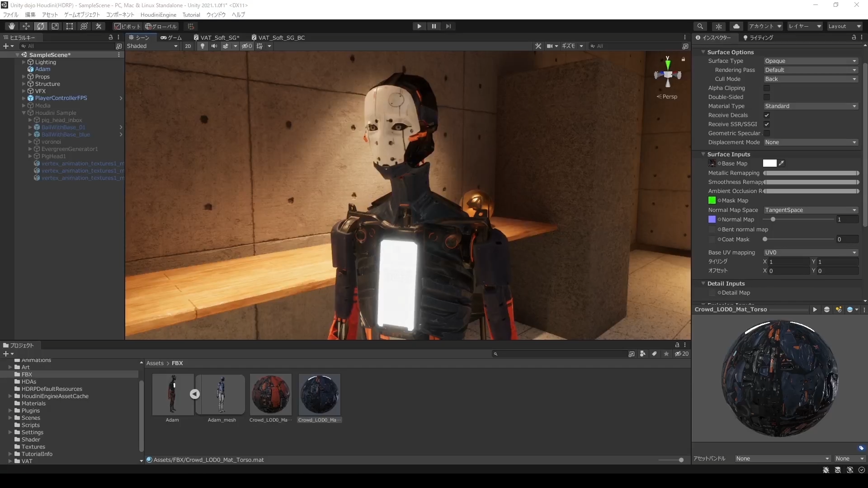Activate the Rotate tool
This screenshot has height=488, width=868.
pyautogui.click(x=41, y=26)
